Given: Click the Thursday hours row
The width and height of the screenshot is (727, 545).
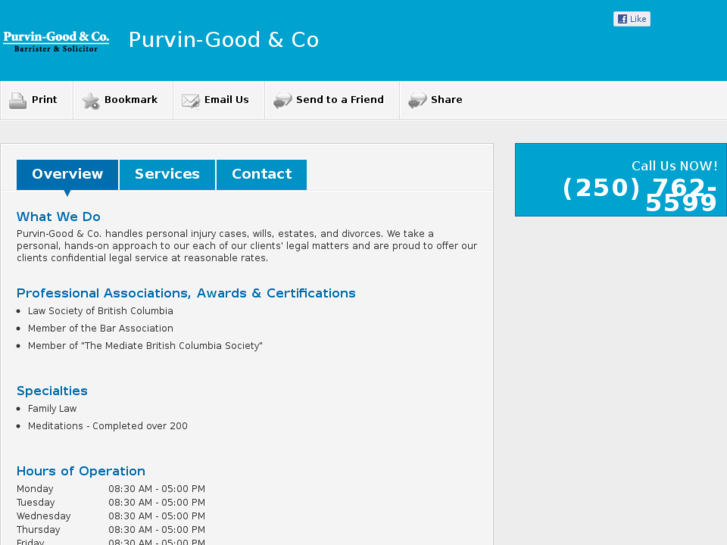Looking at the screenshot, I should pyautogui.click(x=111, y=530).
